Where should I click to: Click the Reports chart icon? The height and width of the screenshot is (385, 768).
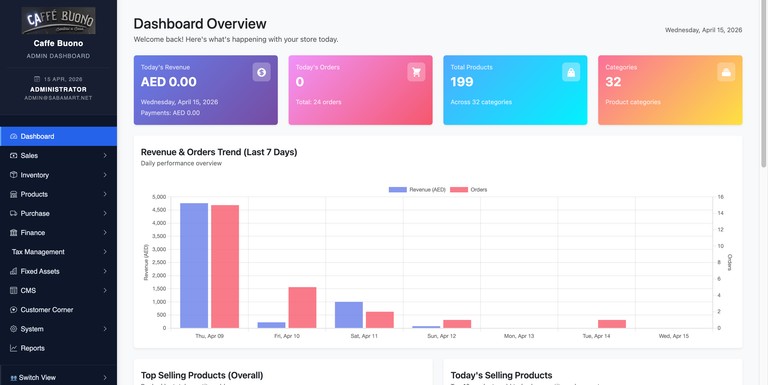pyautogui.click(x=13, y=348)
